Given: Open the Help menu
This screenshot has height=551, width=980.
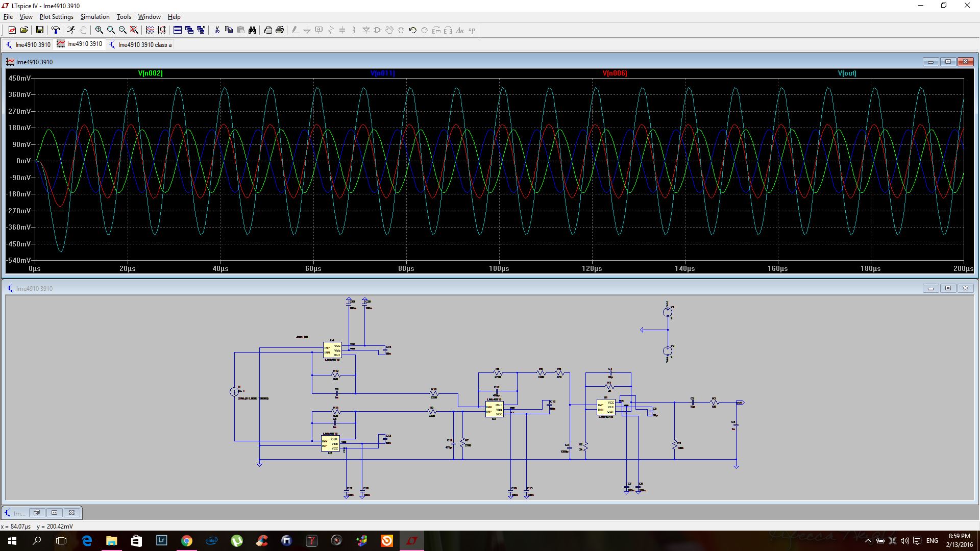Looking at the screenshot, I should [x=174, y=17].
